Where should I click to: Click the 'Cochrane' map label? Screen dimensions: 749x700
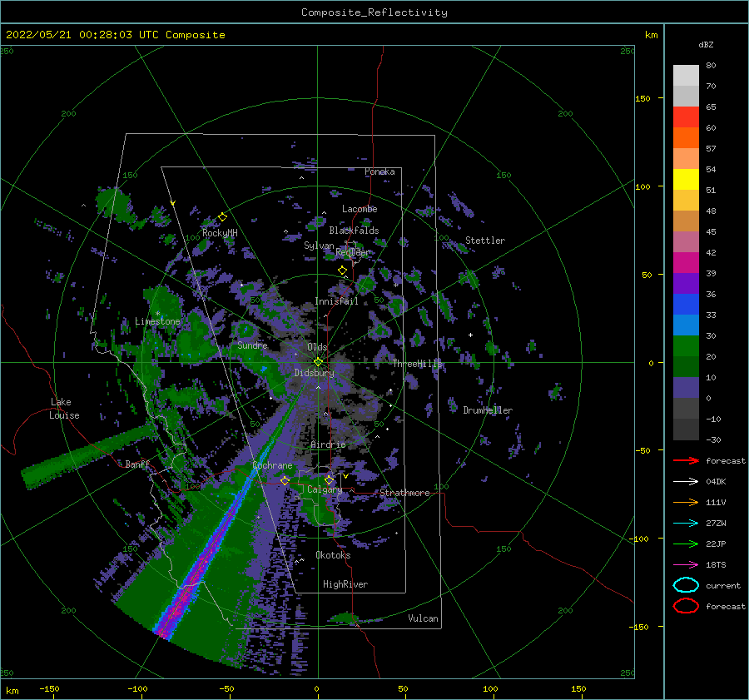(x=272, y=465)
